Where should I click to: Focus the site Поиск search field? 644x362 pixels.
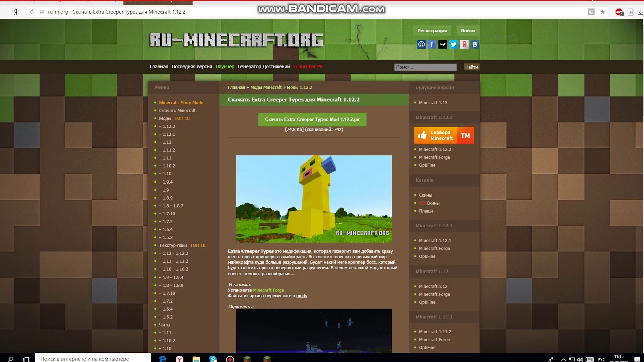pyautogui.click(x=426, y=67)
